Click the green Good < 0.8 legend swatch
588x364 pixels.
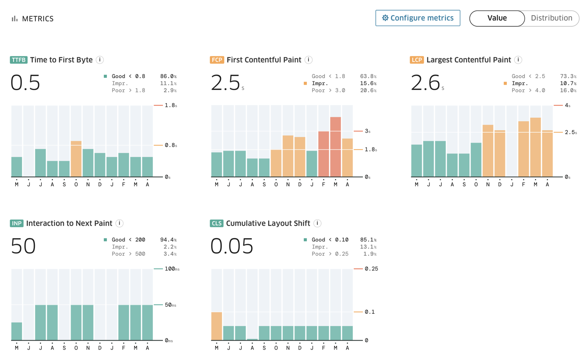[105, 77]
